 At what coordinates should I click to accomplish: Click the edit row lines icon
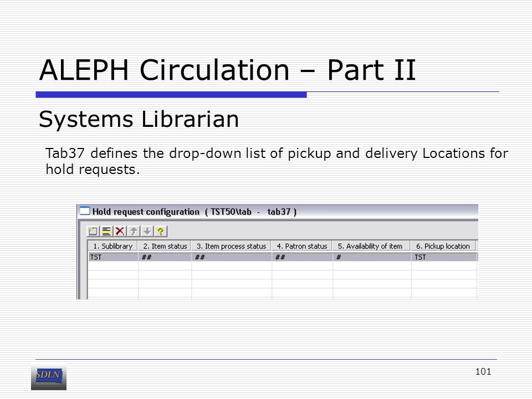(106, 232)
